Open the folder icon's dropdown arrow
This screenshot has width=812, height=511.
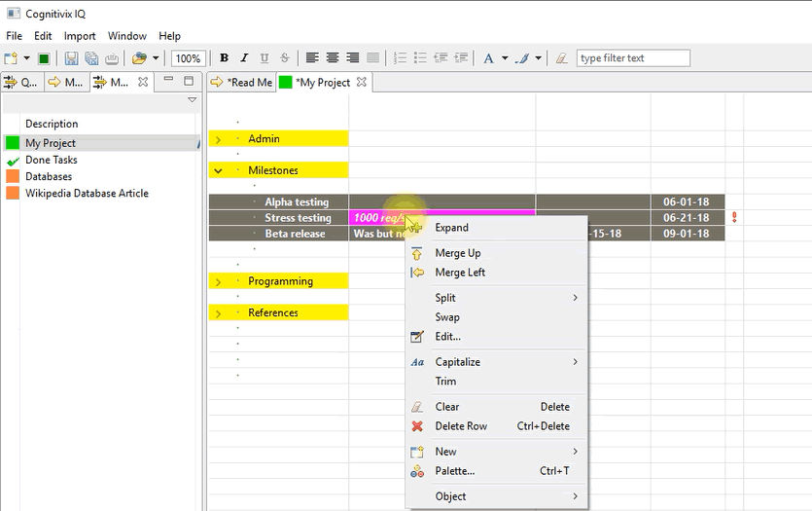click(156, 58)
